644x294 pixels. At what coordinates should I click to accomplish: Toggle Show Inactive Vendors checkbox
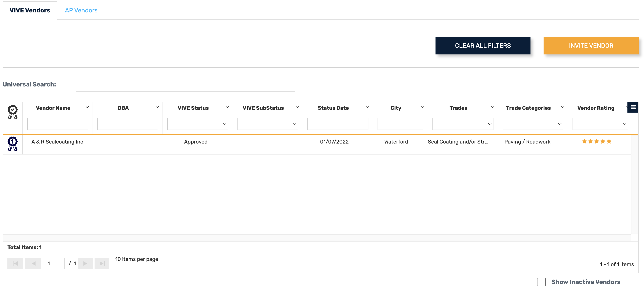(x=541, y=282)
